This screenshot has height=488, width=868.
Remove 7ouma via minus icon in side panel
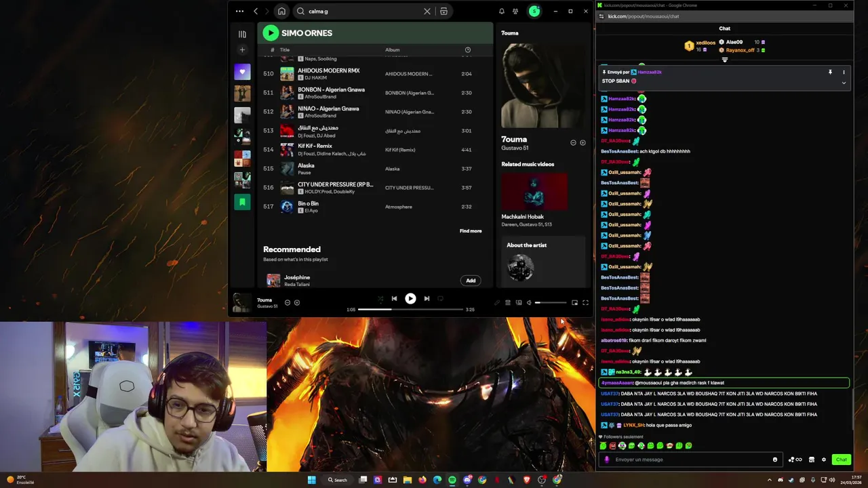573,143
